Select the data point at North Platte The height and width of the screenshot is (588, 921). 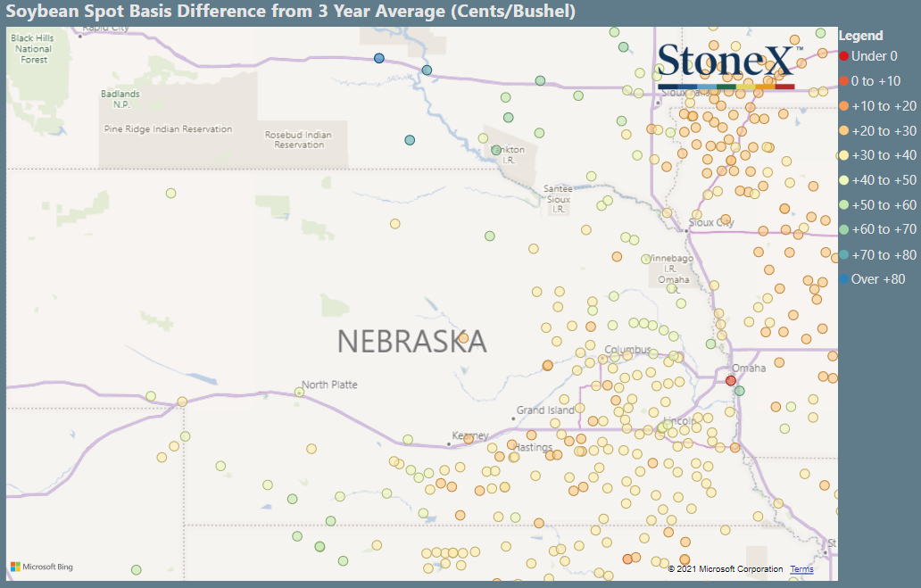[299, 392]
